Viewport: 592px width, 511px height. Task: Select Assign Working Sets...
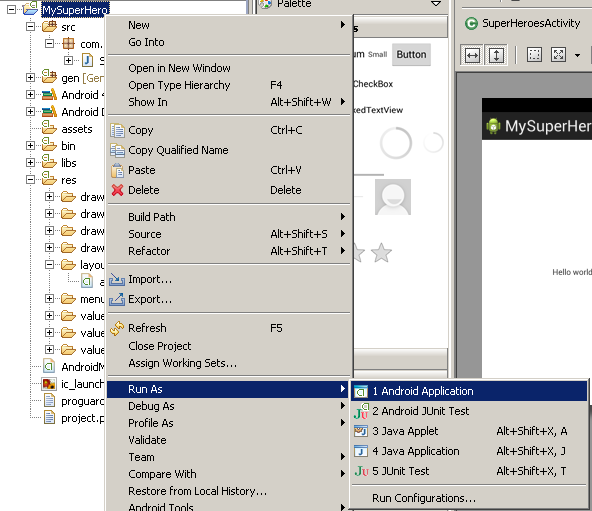click(229, 363)
